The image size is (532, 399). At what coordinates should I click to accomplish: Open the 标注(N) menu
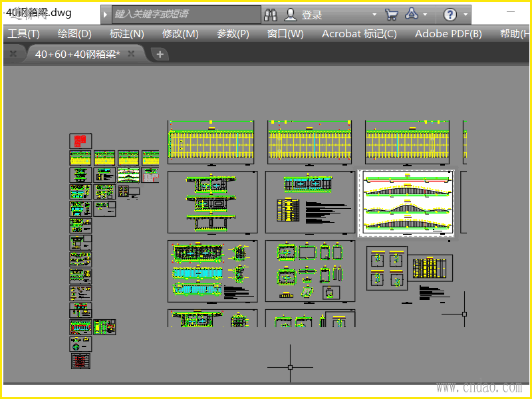[127, 34]
